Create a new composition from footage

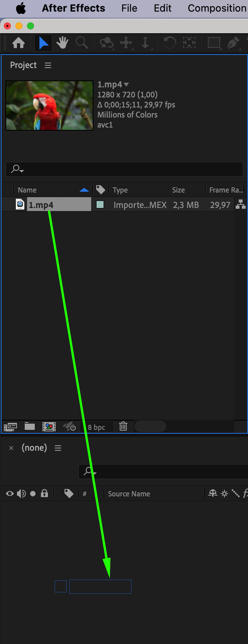click(x=49, y=427)
